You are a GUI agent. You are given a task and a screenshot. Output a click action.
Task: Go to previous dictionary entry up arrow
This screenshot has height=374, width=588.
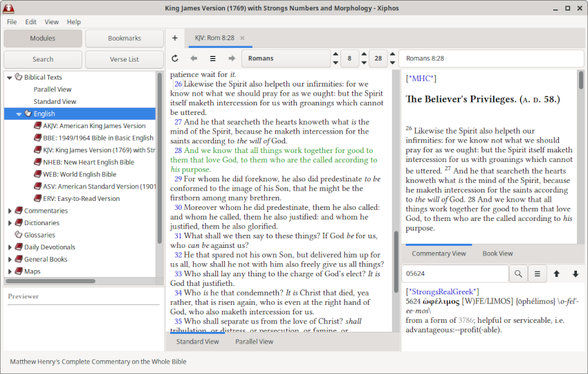556,274
